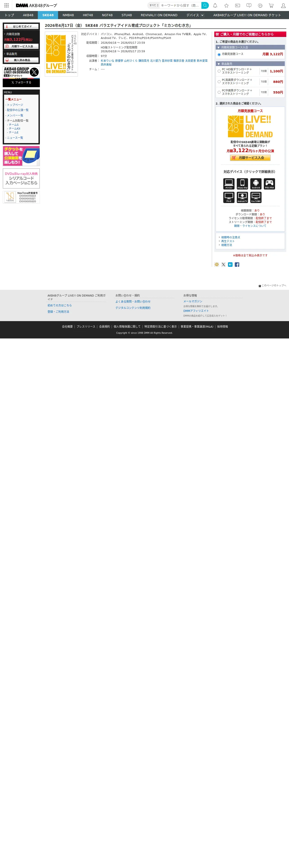Open メールマガジン footer link
The image size is (289, 868).
[193, 301]
